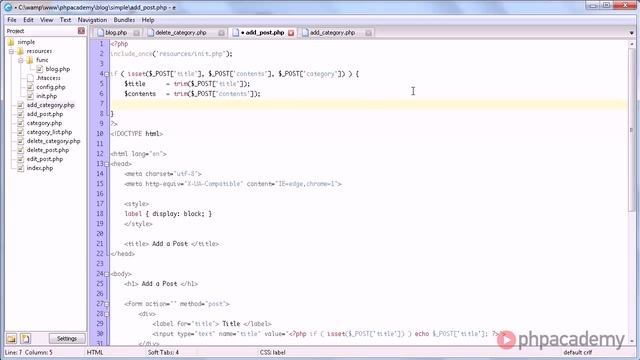Screen dimensions: 640x360
Task: Open delete_category.php in the project tree
Action: (53, 141)
